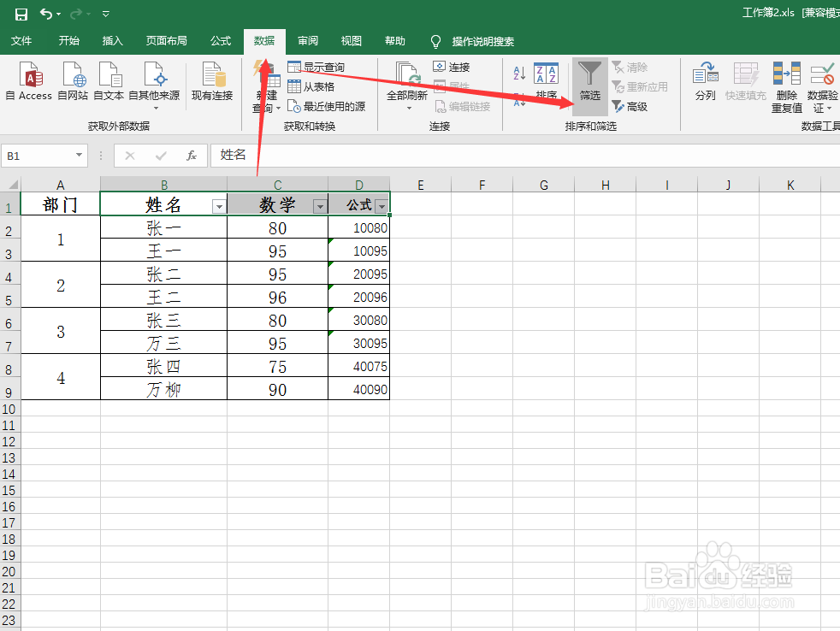Open the Name Box dropdown arrow
This screenshot has width=840, height=631.
[x=80, y=156]
